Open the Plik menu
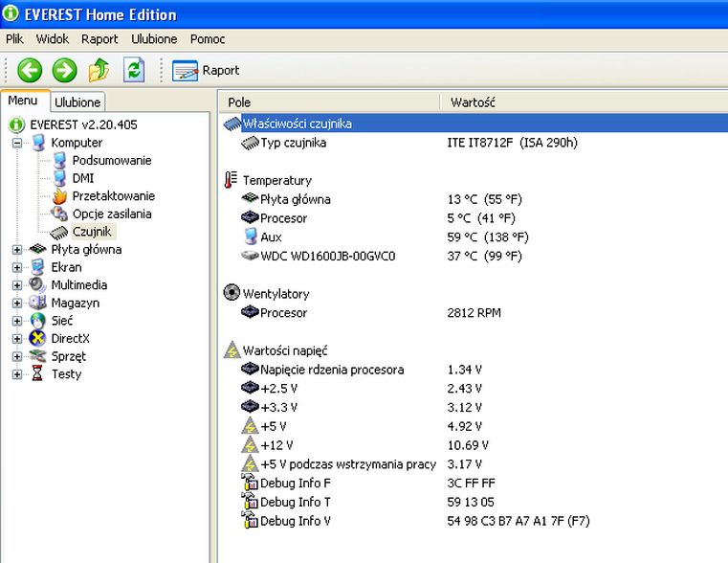The height and width of the screenshot is (563, 728). [14, 39]
